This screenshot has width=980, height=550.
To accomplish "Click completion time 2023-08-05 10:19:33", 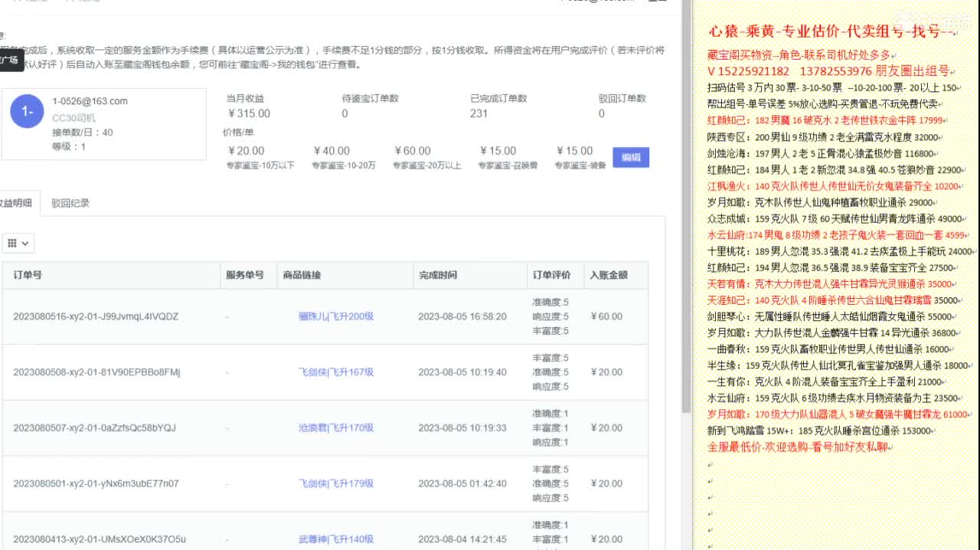I will tap(462, 428).
